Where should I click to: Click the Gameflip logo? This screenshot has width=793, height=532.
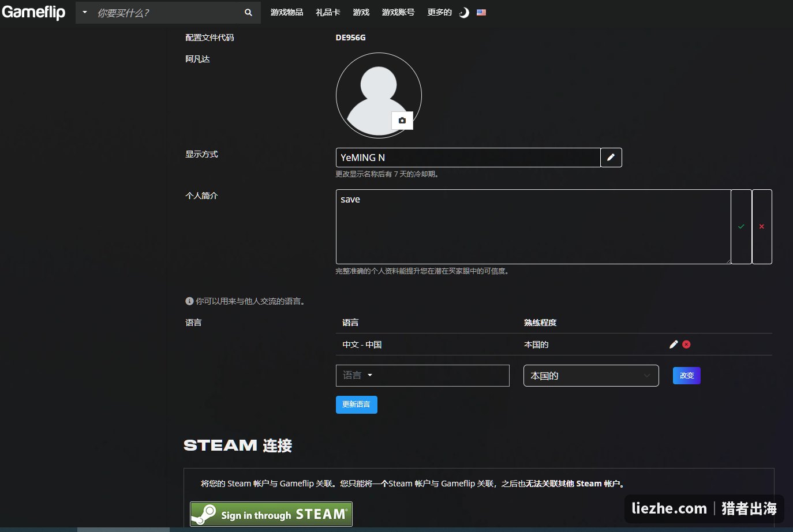coord(33,12)
